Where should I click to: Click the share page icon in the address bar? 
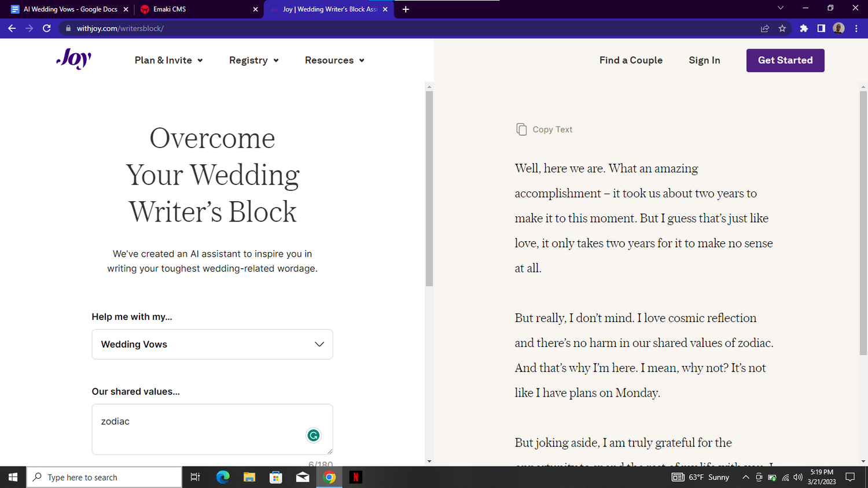(765, 28)
